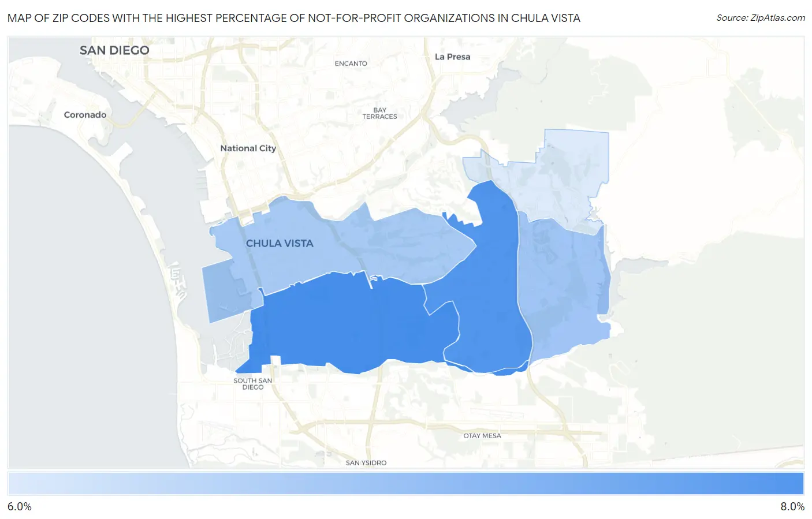Click the National City map label
The width and height of the screenshot is (812, 519).
pyautogui.click(x=248, y=148)
